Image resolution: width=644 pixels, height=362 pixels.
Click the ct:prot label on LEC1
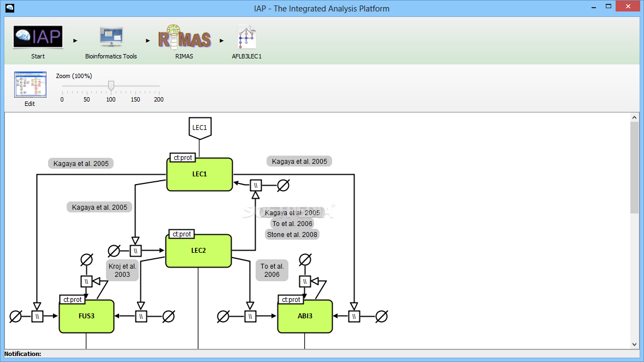pyautogui.click(x=183, y=158)
